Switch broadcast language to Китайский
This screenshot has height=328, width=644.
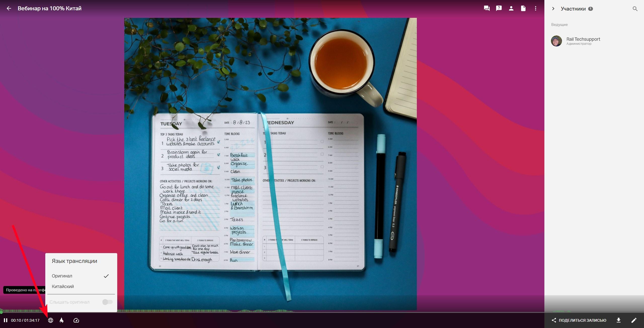pos(81,287)
